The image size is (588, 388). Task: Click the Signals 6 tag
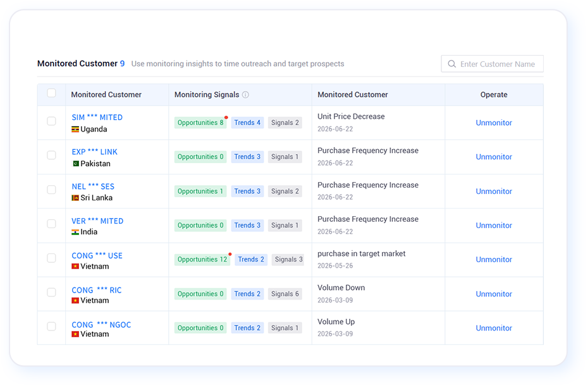coord(285,294)
